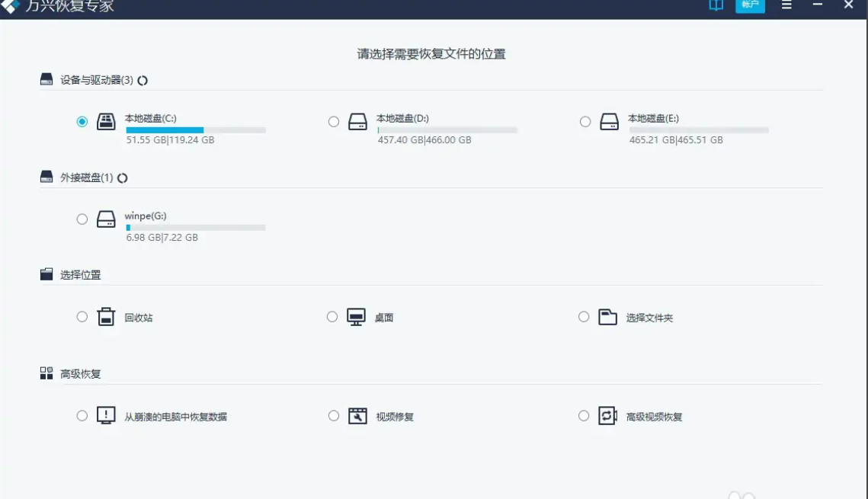Open the hamburger menu in title bar

(x=787, y=5)
